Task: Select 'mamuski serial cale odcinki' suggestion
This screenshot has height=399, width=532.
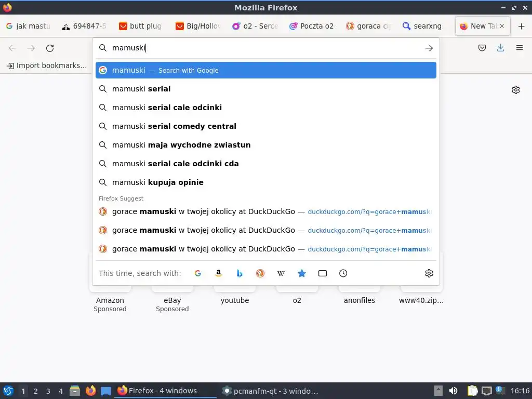Action: [x=265, y=108]
